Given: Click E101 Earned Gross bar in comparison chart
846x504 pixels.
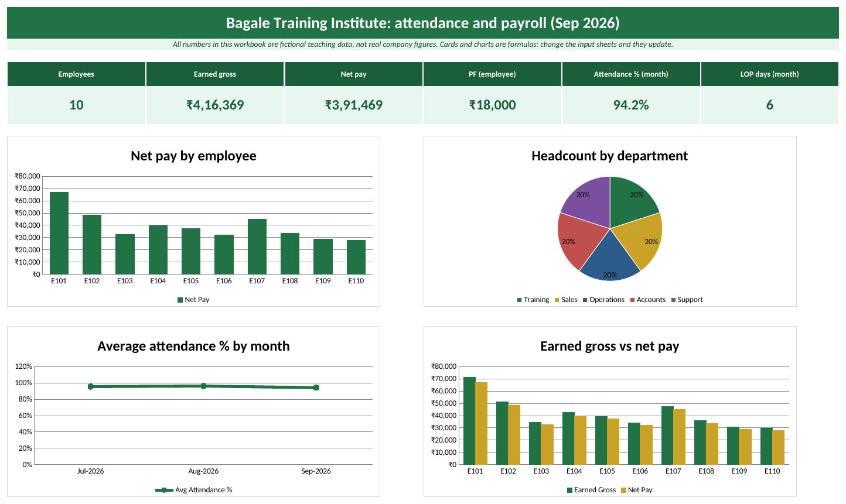Looking at the screenshot, I should [469, 421].
